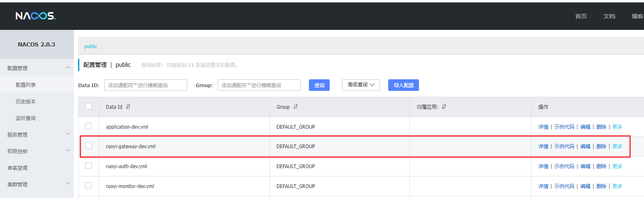
Task: Click 编辑 for ruoyi-auth-dev.yml
Action: 585,166
